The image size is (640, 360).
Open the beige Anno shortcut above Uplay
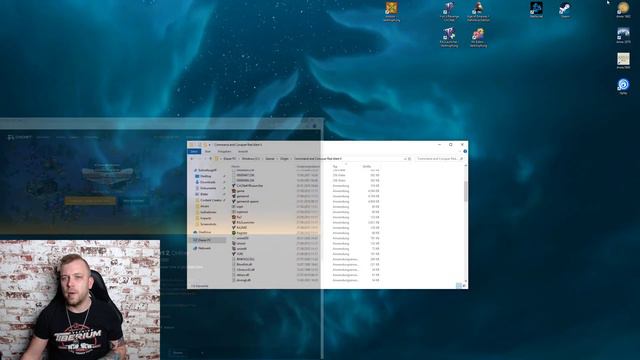click(623, 61)
